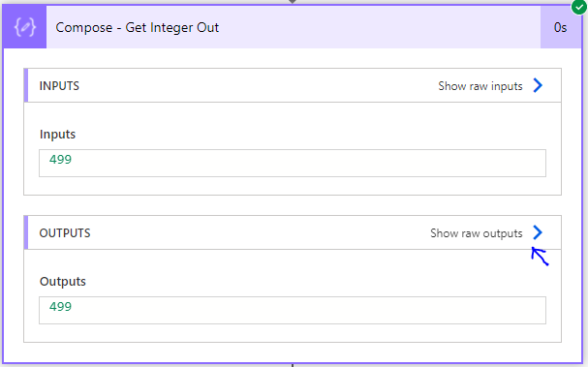588x367 pixels.
Task: Collapse the Compose - Get Integer Out header
Action: [294, 27]
